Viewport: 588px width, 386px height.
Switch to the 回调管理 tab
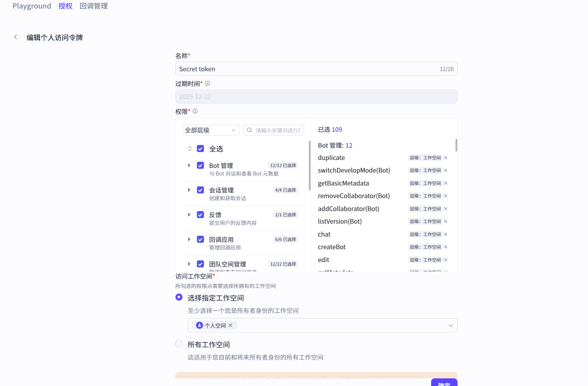94,6
